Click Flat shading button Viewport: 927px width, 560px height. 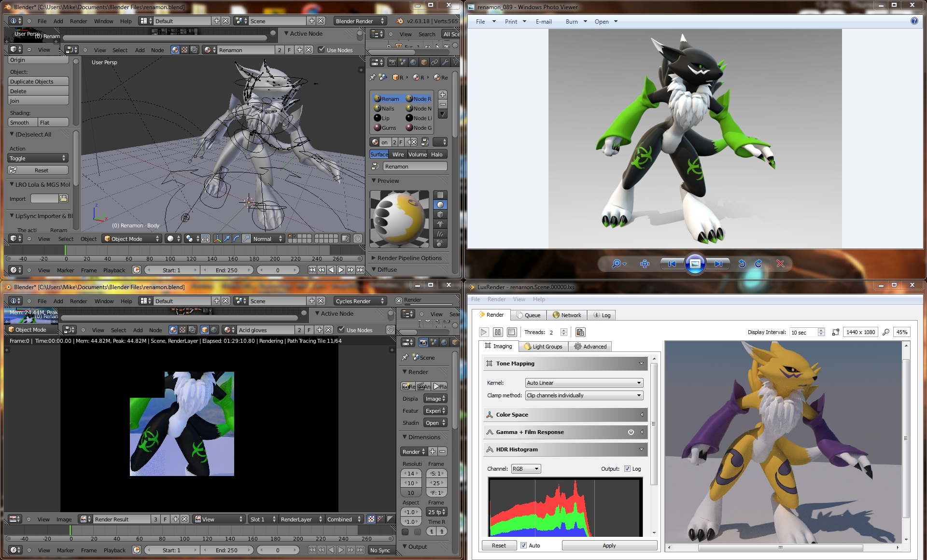[53, 123]
